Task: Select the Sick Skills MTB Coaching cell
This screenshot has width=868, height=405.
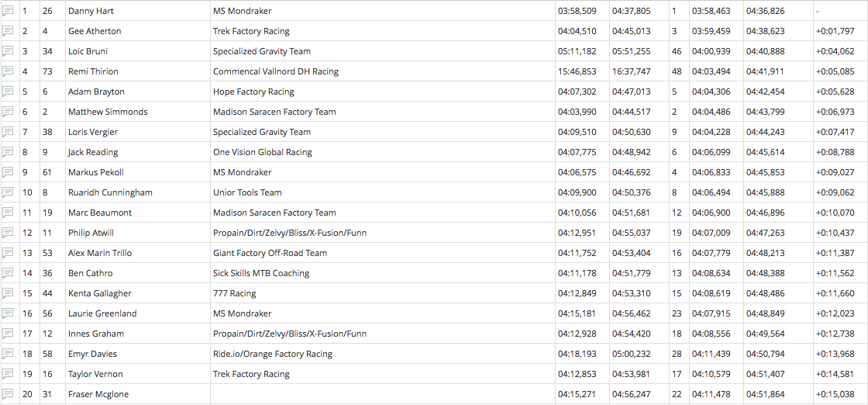Action: (x=261, y=273)
